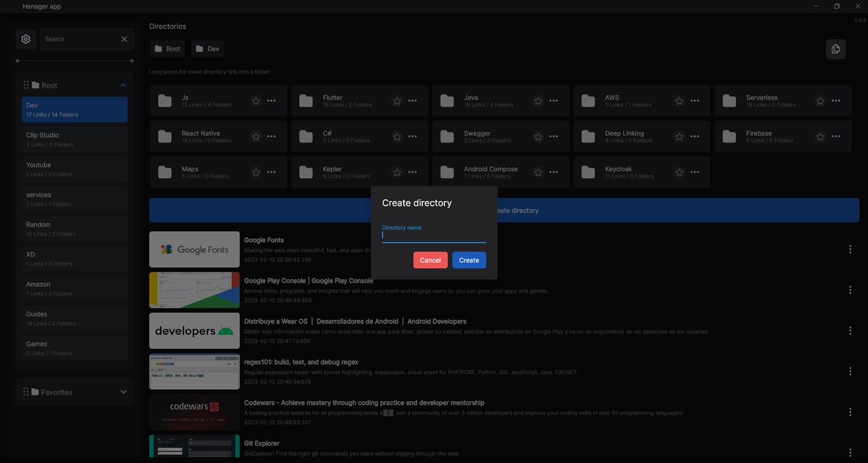The height and width of the screenshot is (463, 868).
Task: Open Clip Studio directory in sidebar
Action: 74,139
